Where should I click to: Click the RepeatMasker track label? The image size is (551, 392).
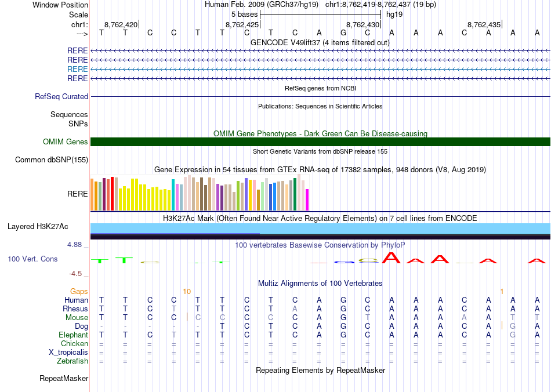(x=64, y=378)
